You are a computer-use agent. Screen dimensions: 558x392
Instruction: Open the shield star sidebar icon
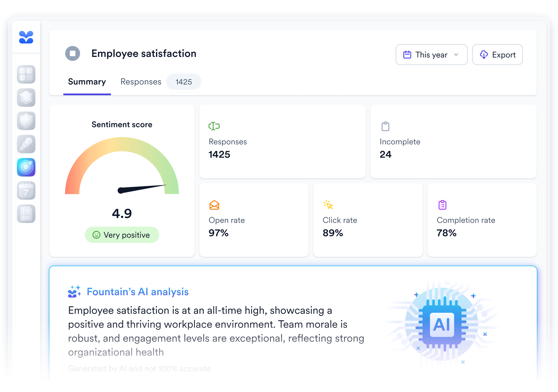tap(26, 121)
